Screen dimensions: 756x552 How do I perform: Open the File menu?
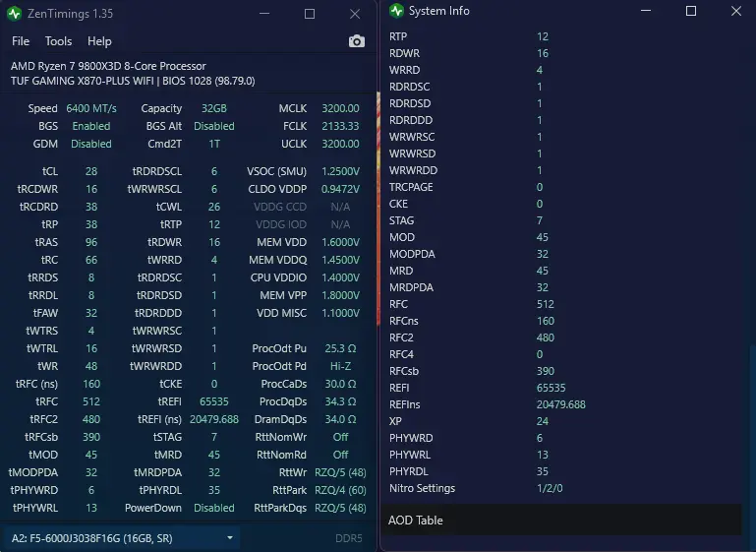pos(21,41)
